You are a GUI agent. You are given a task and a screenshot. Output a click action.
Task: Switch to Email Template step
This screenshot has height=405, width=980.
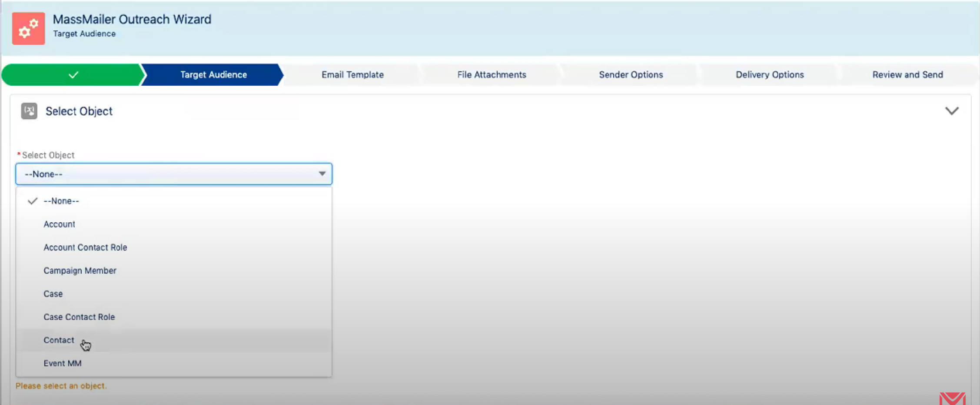pyautogui.click(x=352, y=75)
